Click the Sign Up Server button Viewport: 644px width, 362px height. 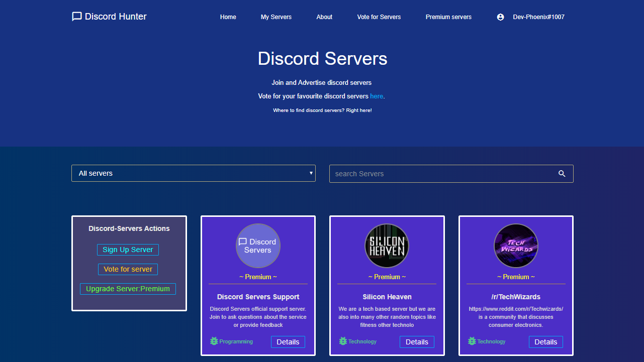(128, 250)
